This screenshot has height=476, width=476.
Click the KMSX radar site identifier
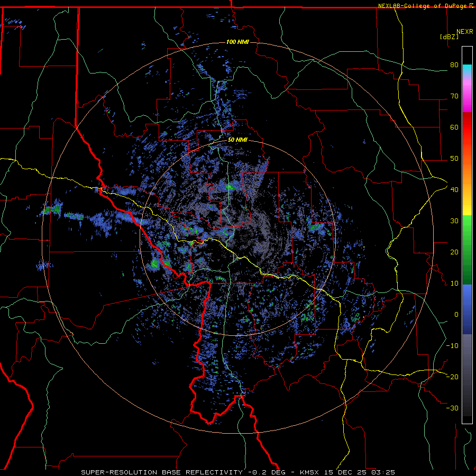click(309, 472)
